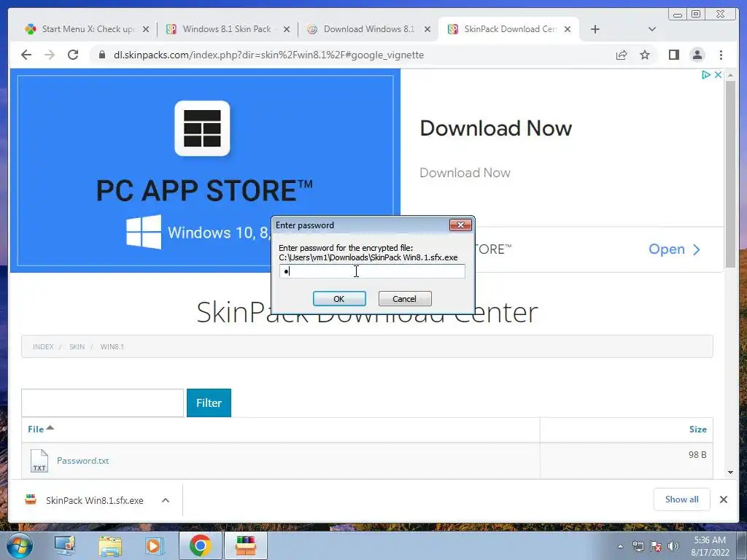This screenshot has height=560, width=747.
Task: Close the Windows 8.1 Skin Pack tab
Action: (x=286, y=29)
